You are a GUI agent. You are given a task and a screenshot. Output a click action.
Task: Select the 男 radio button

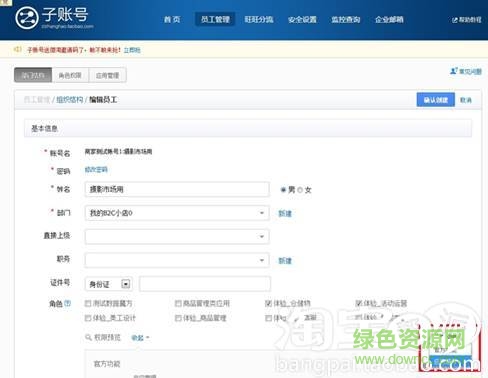point(283,190)
